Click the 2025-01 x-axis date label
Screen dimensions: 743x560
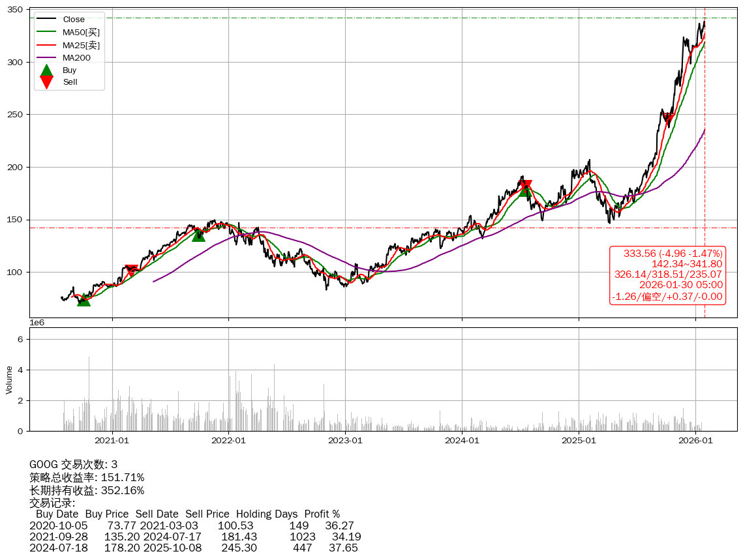[579, 441]
